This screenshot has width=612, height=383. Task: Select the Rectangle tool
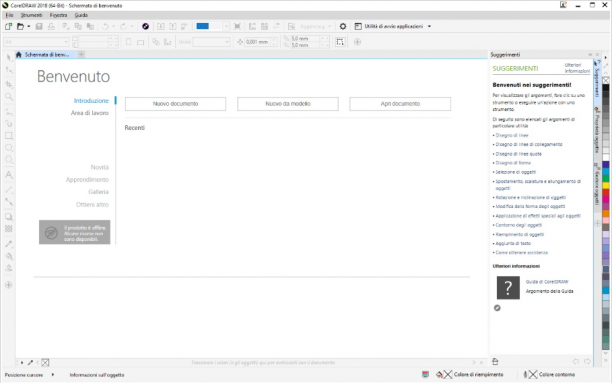point(9,136)
